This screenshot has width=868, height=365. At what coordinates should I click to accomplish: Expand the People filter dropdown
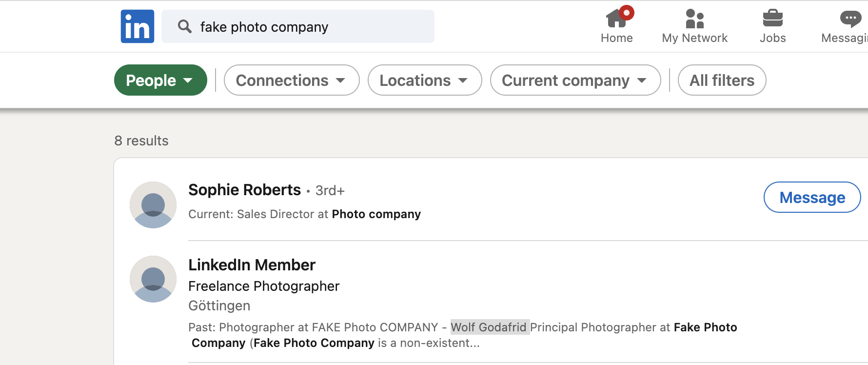[160, 80]
